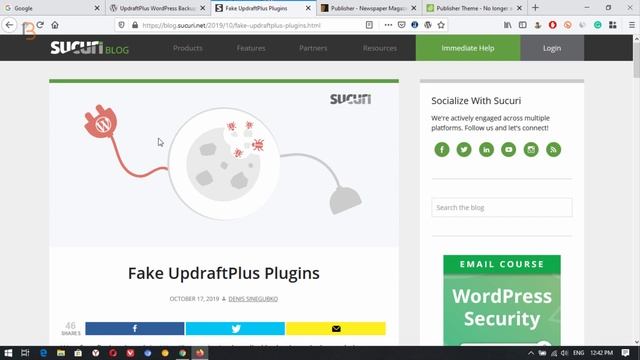Click the Login button
The width and height of the screenshot is (640, 360).
[x=552, y=48]
